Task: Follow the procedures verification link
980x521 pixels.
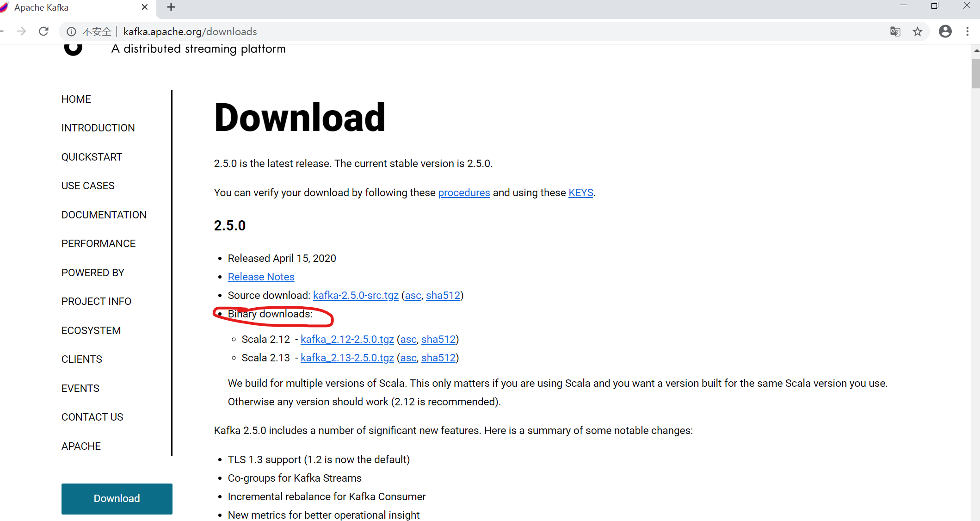Action: [464, 192]
